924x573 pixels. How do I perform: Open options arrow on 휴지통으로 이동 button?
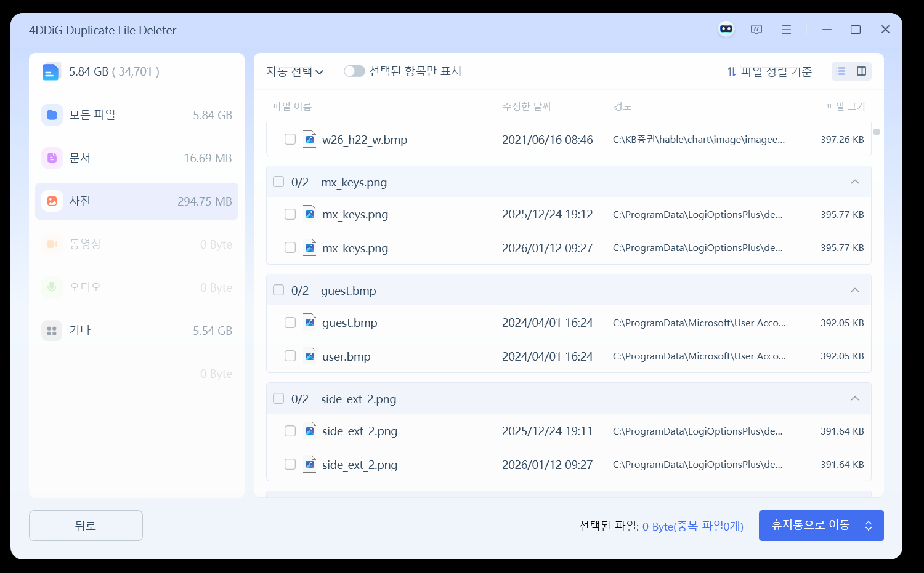pyautogui.click(x=869, y=526)
